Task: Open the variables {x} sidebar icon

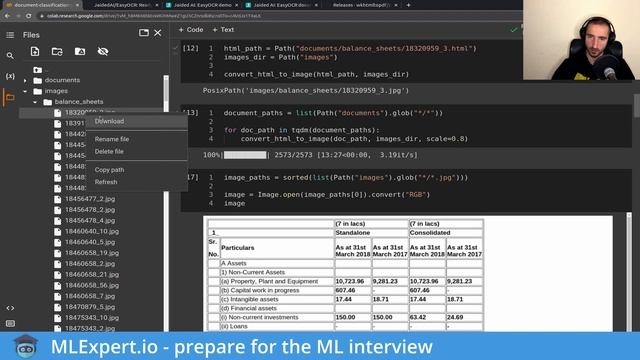Action: point(10,76)
